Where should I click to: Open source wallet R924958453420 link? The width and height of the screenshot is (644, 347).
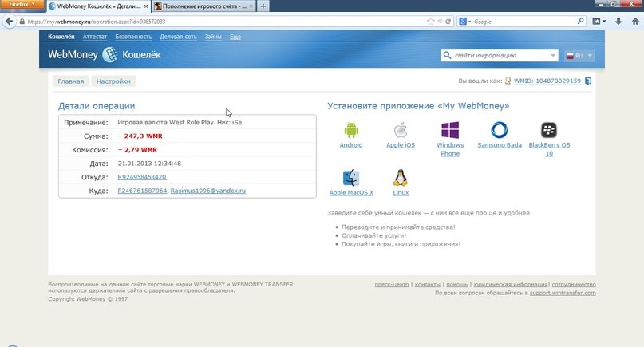(x=142, y=177)
